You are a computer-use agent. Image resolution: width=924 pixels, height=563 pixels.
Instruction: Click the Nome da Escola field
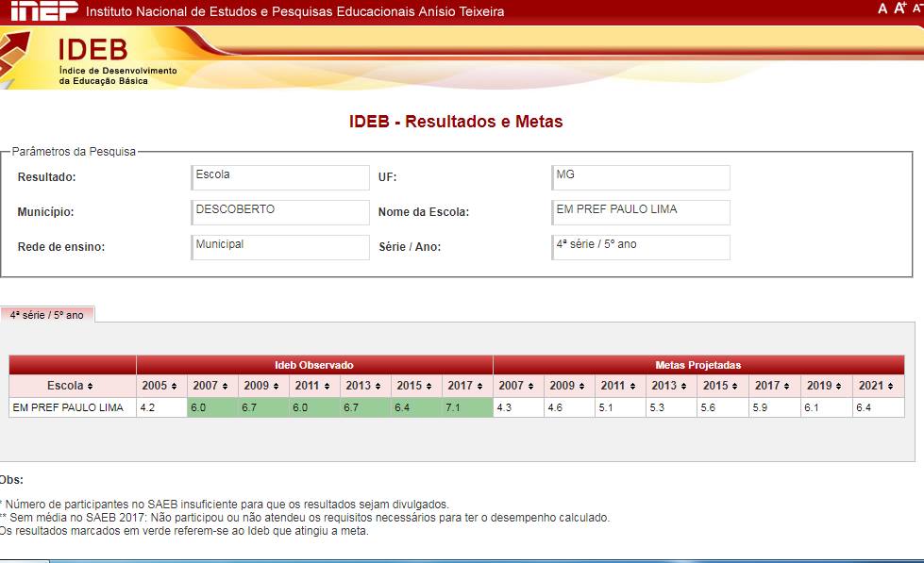(x=641, y=212)
